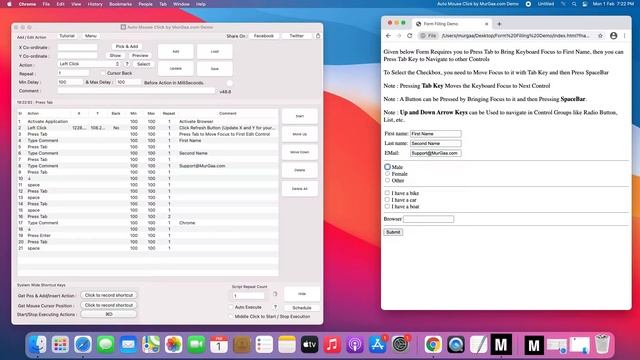Bookmark this page with the star icon
The height and width of the screenshot is (360, 640).
[600, 36]
